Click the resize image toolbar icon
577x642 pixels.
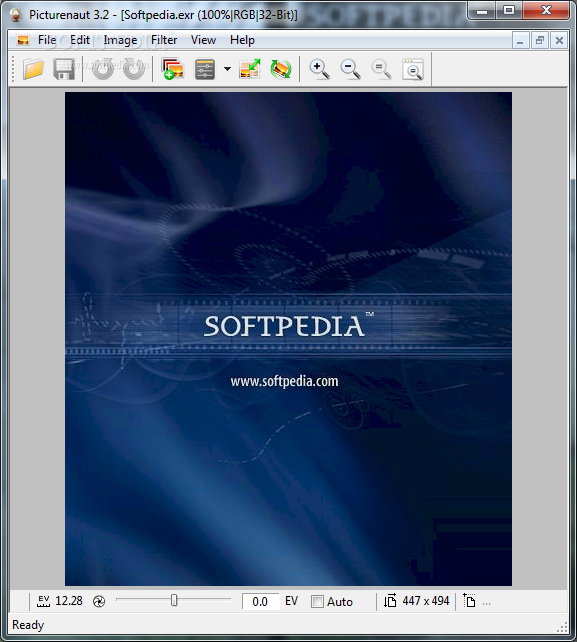tap(250, 69)
